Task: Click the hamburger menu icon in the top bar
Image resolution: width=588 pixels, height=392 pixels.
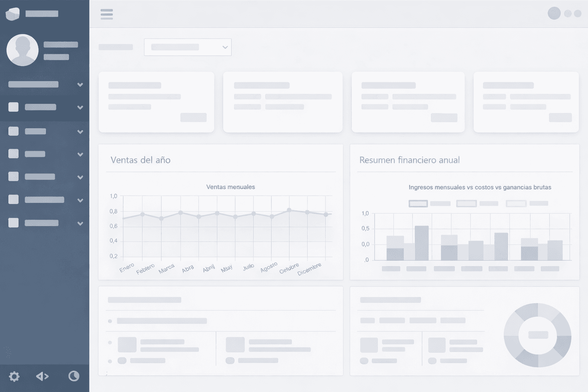Action: [106, 14]
